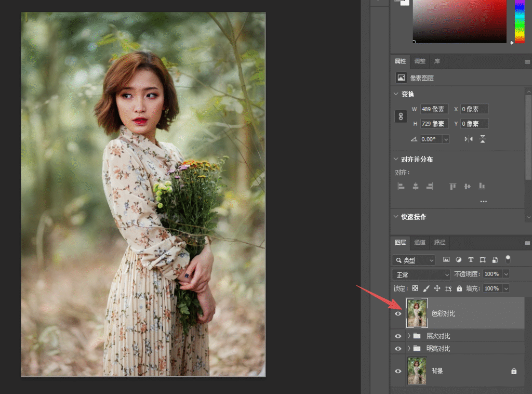Expand the 层次对比 layer group

click(x=409, y=336)
